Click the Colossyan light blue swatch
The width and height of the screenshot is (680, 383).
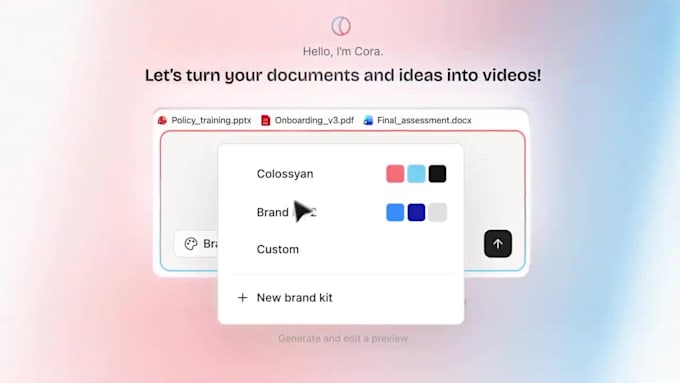tap(416, 174)
